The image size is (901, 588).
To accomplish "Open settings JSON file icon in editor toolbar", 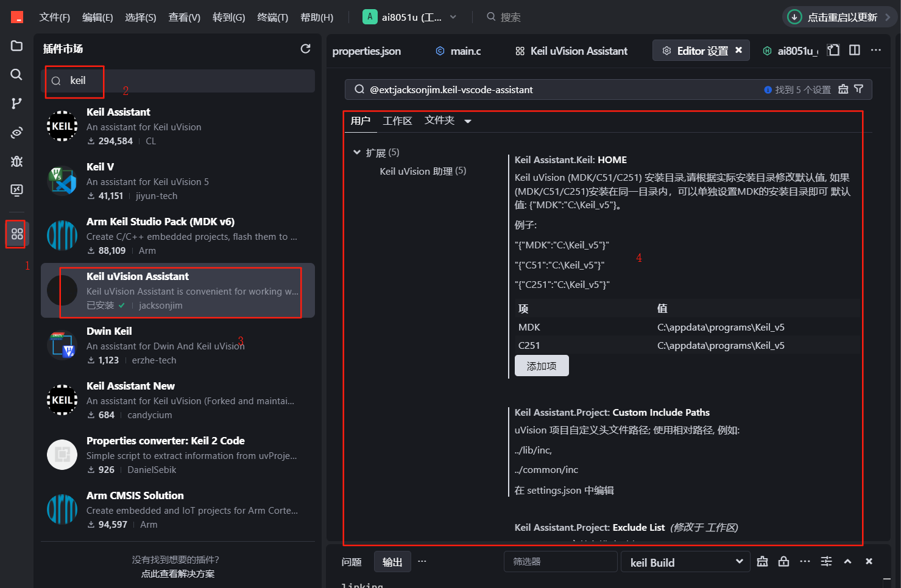I will (833, 51).
